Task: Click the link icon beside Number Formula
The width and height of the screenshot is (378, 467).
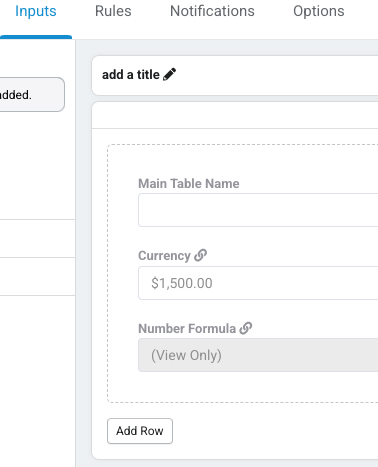Action: [246, 328]
